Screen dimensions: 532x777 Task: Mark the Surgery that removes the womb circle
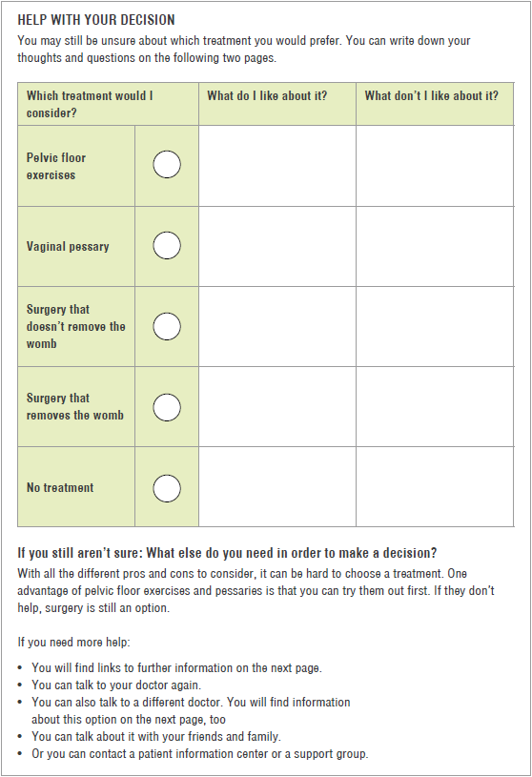click(x=167, y=407)
